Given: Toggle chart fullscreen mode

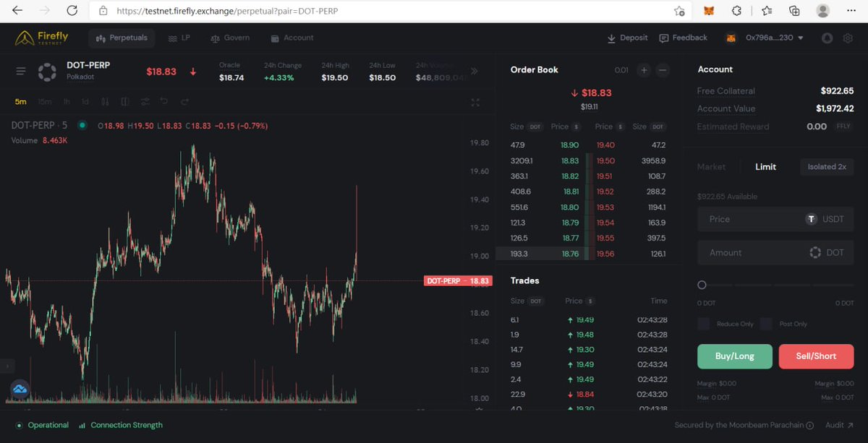Looking at the screenshot, I should 475,103.
